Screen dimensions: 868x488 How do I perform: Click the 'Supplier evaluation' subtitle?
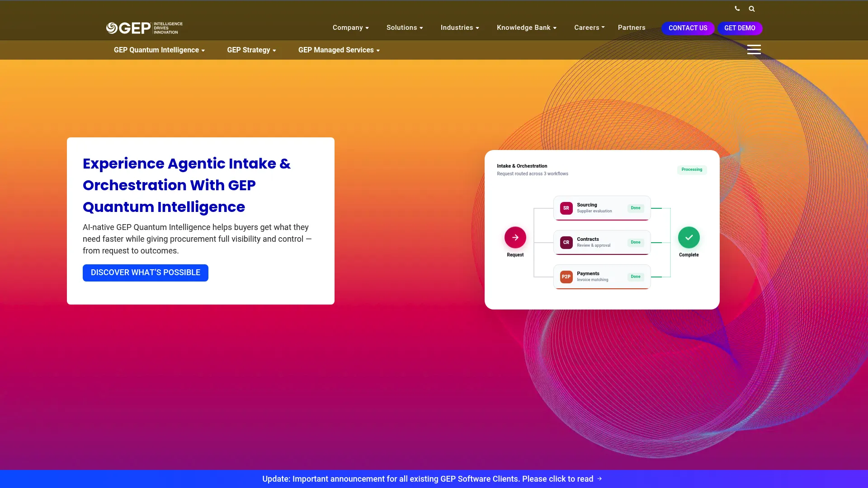click(x=594, y=211)
